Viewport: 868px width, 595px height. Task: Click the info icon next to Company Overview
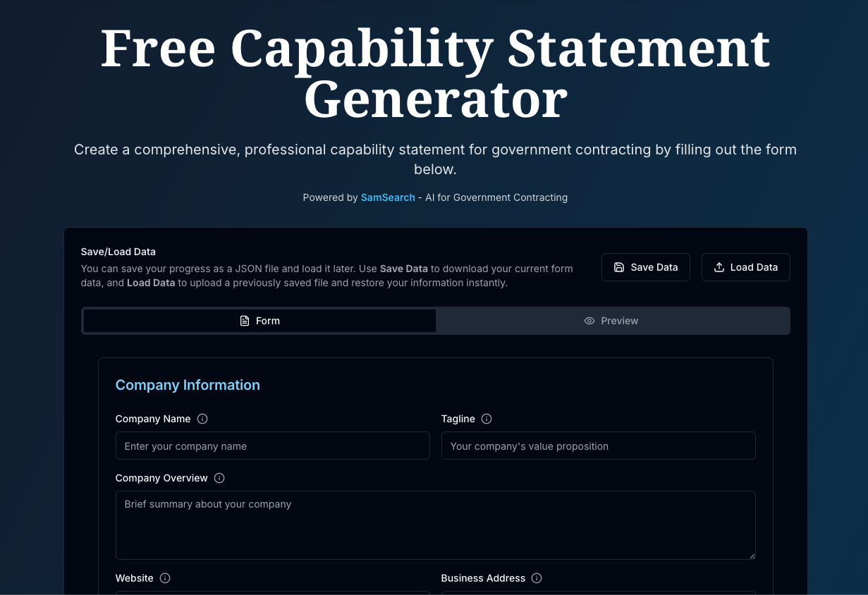[x=219, y=478]
